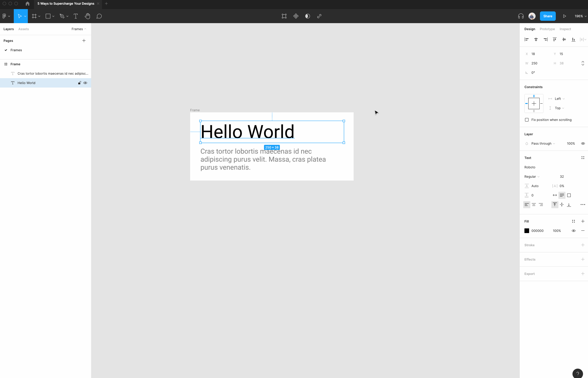Open the help button
Viewport: 588px width, 378px height.
click(577, 374)
